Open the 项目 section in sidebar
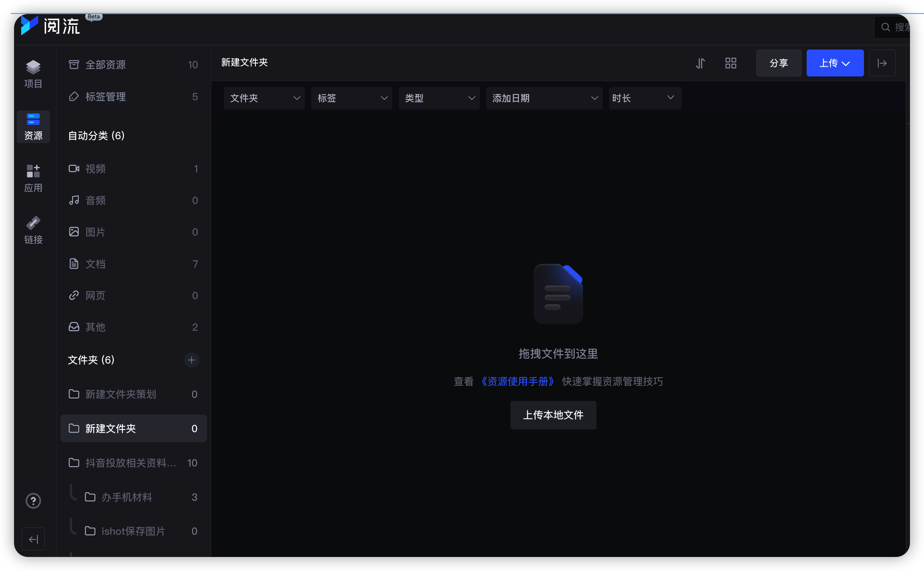This screenshot has height=571, width=924. click(33, 74)
